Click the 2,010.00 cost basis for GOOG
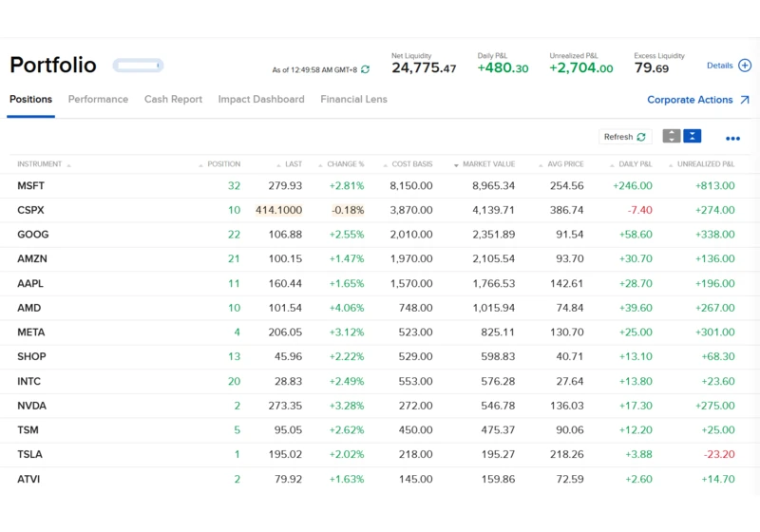This screenshot has height=532, width=760. pos(411,235)
